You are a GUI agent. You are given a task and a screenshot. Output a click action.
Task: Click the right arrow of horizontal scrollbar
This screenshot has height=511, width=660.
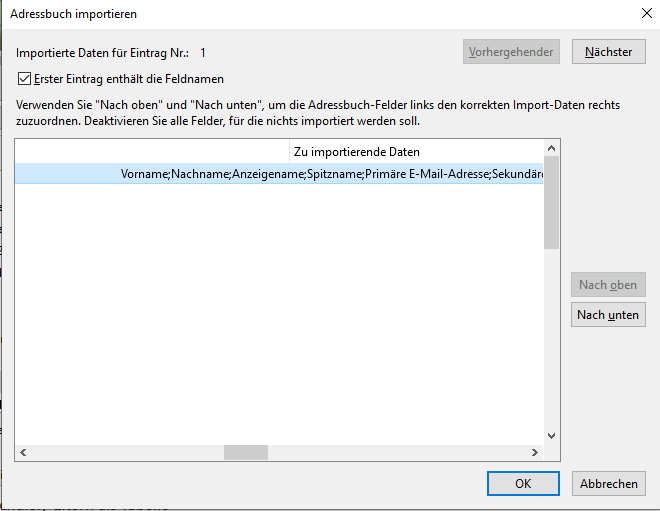[535, 452]
